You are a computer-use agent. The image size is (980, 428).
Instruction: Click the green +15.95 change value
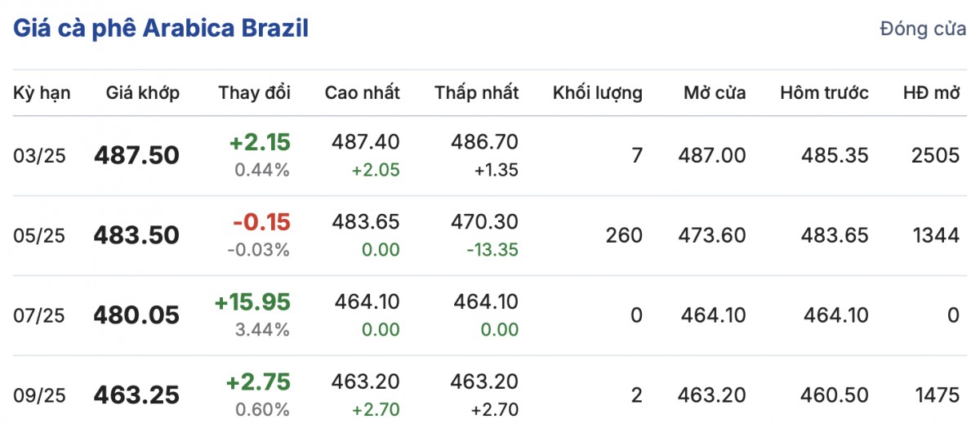tap(252, 302)
